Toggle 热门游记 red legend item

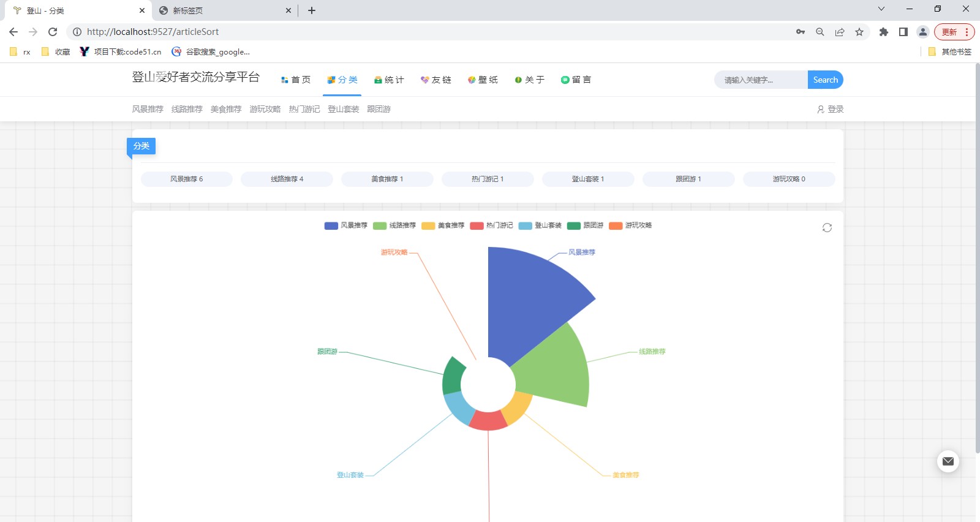pos(491,225)
